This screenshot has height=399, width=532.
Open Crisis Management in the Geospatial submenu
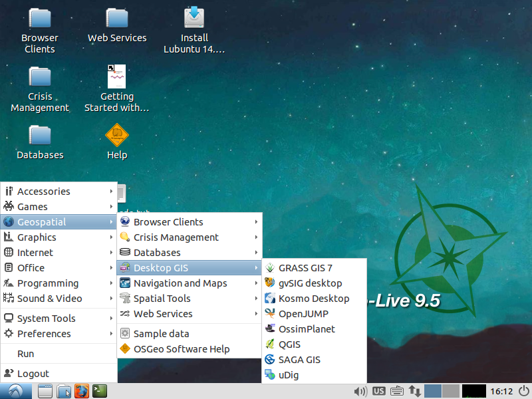pyautogui.click(x=190, y=237)
